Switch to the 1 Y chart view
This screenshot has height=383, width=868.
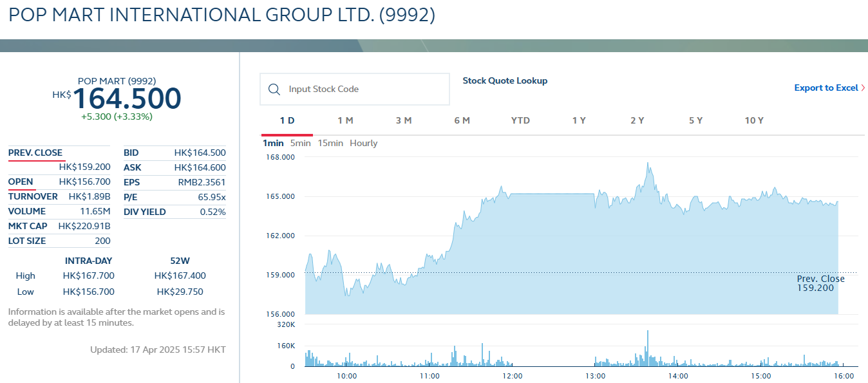pyautogui.click(x=579, y=120)
